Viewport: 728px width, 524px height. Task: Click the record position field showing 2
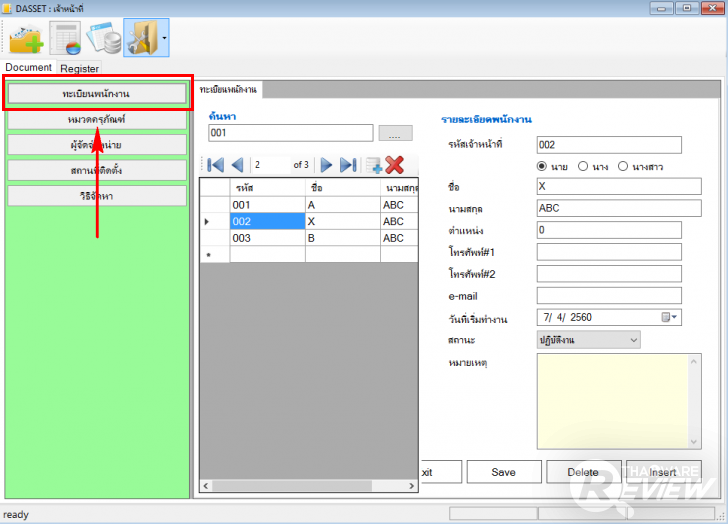[x=271, y=165]
